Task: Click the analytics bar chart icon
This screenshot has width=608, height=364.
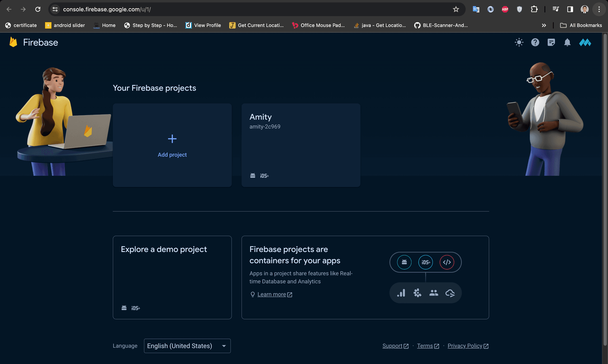Action: 401,293
